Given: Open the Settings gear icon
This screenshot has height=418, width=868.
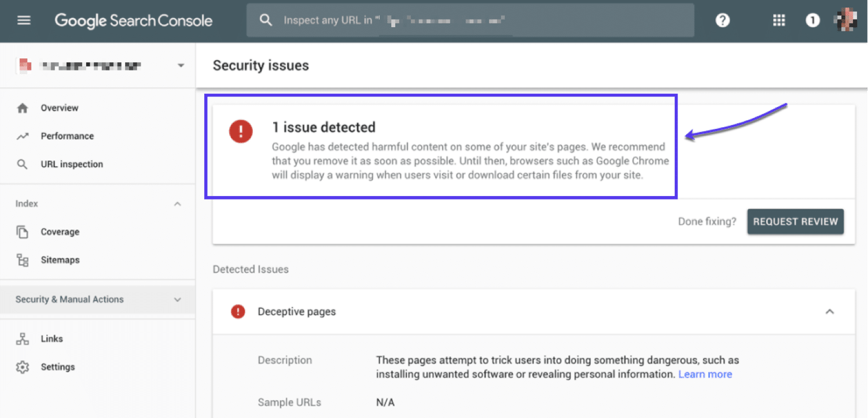Looking at the screenshot, I should click(x=22, y=367).
